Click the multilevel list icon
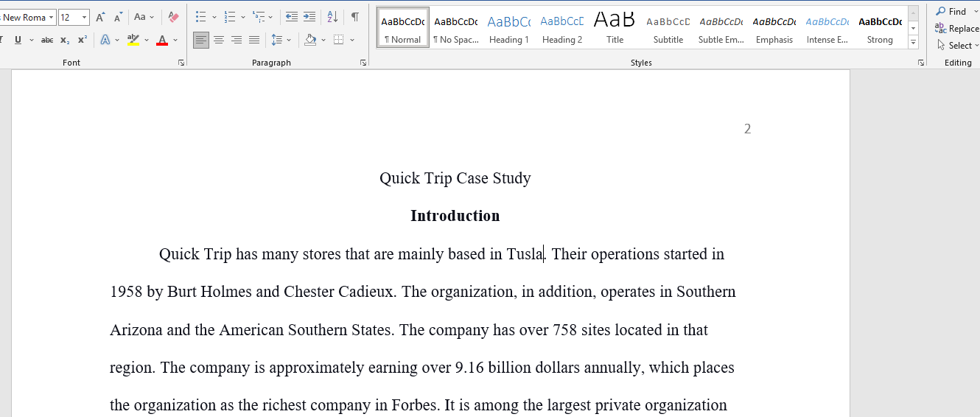This screenshot has height=417, width=980. tap(259, 17)
